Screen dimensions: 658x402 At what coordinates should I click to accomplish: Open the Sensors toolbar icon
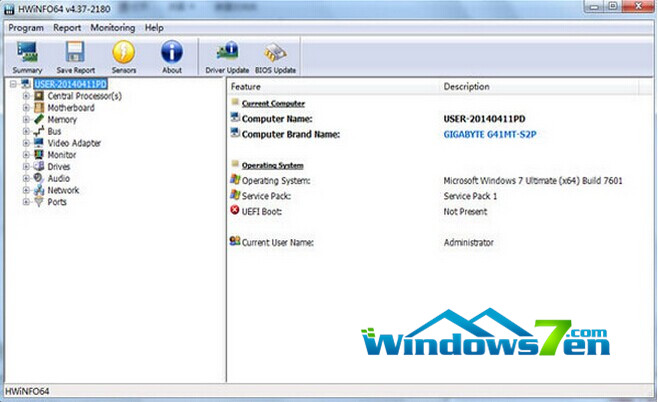coord(124,52)
